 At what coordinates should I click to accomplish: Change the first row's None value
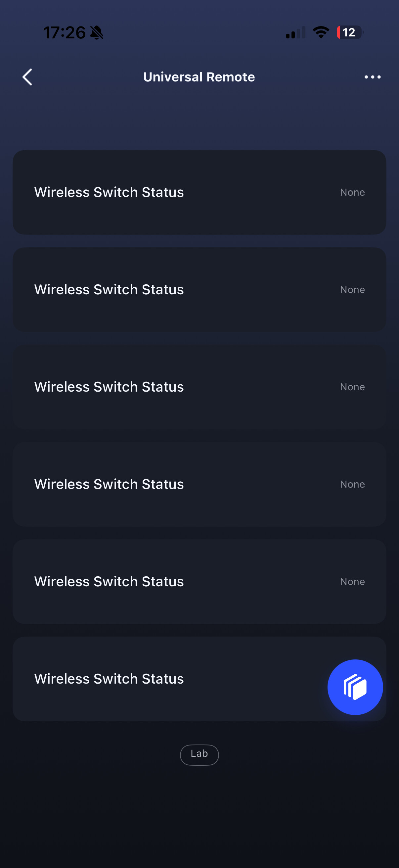[352, 192]
